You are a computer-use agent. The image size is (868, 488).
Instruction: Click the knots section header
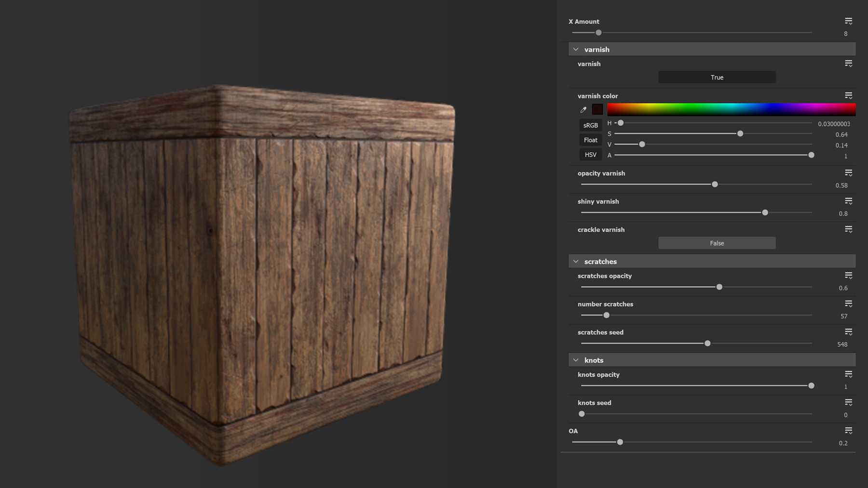pos(594,359)
